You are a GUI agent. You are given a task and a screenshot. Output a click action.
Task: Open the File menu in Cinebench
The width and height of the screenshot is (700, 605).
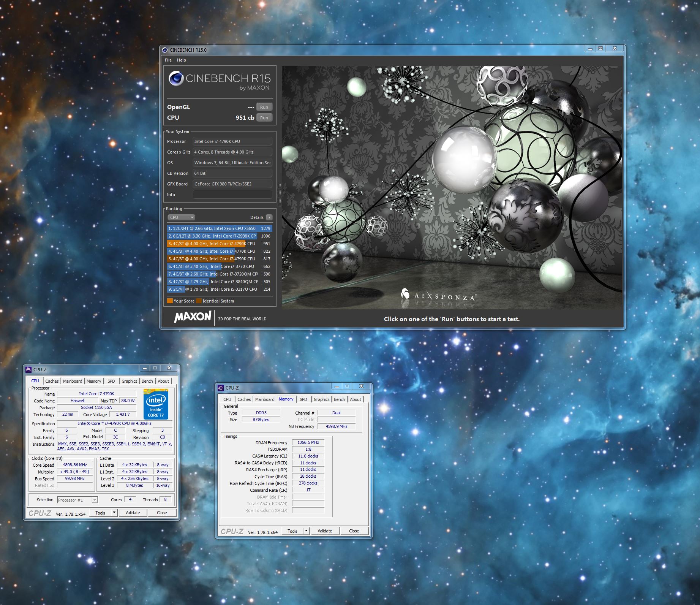(x=168, y=60)
